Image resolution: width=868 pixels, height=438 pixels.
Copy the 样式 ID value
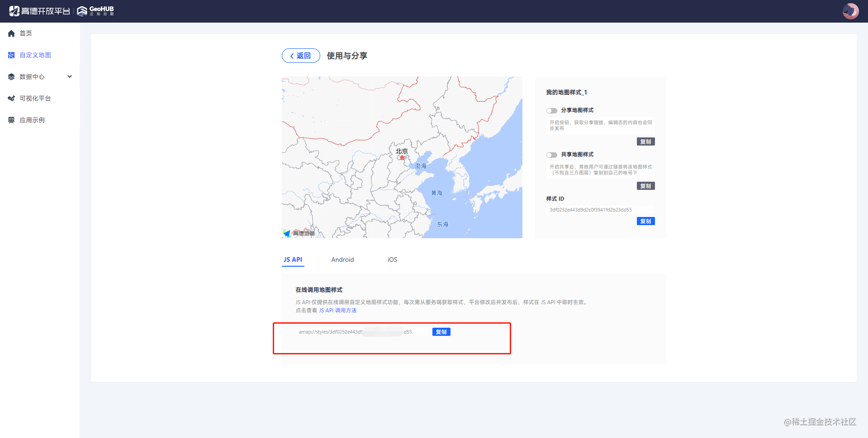click(645, 221)
